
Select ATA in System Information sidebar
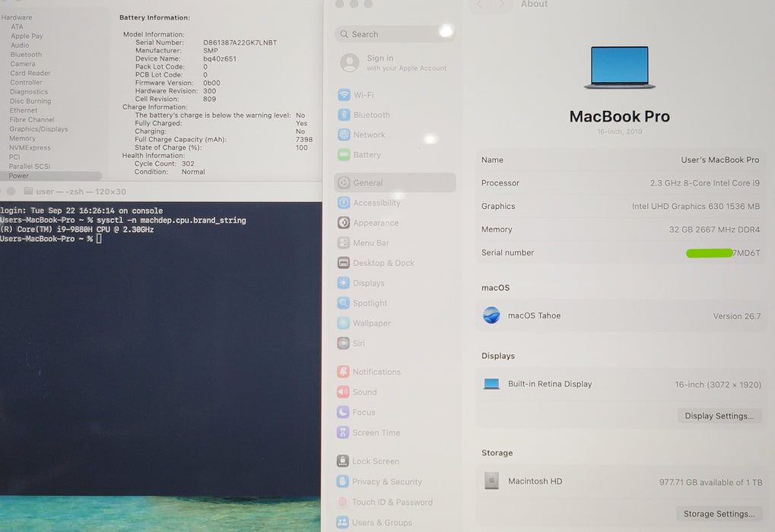click(x=17, y=27)
